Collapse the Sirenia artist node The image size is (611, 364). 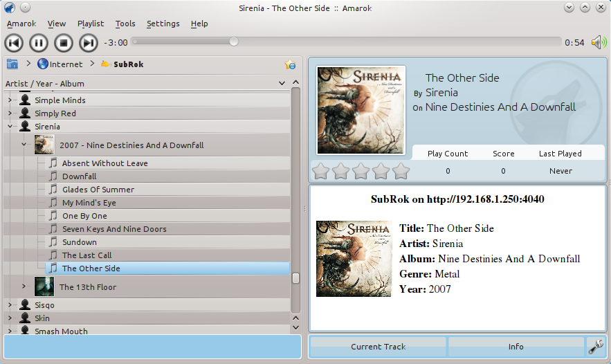pos(10,126)
